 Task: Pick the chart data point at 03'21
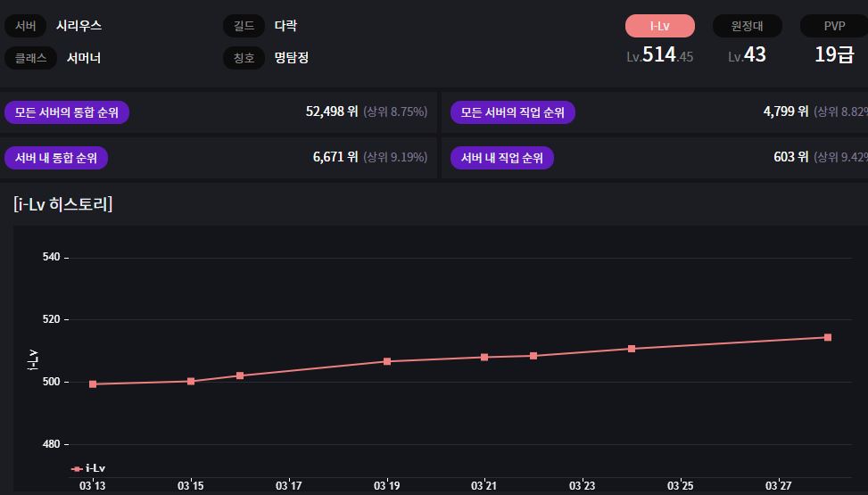[x=484, y=357]
